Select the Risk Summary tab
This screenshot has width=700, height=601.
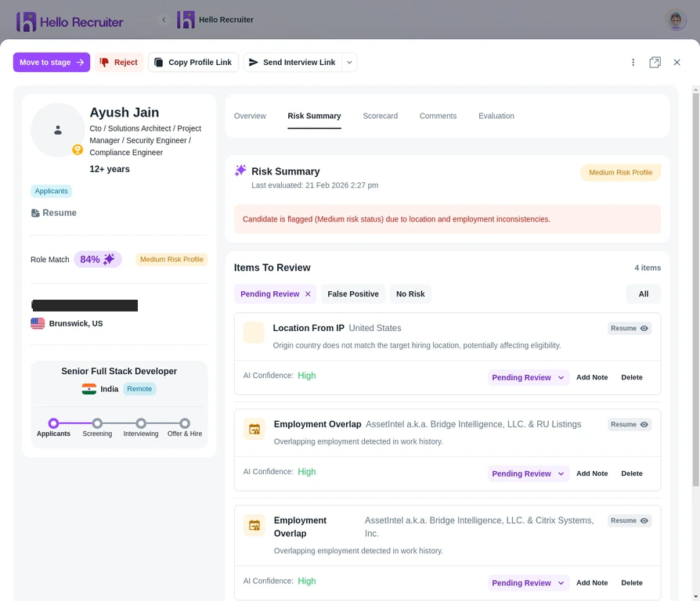(x=314, y=116)
